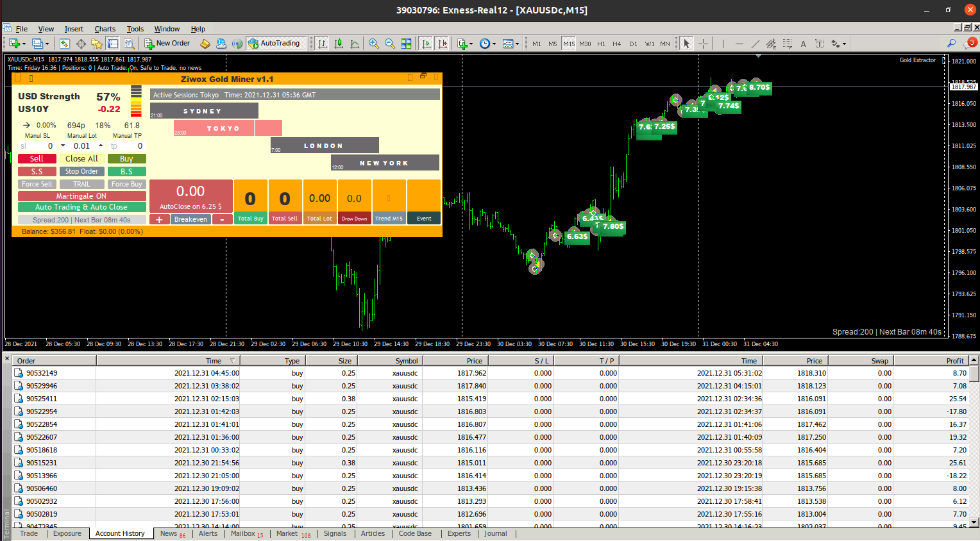Viewport: 980px width, 541px height.
Task: Open the Charts menu
Action: (x=105, y=29)
